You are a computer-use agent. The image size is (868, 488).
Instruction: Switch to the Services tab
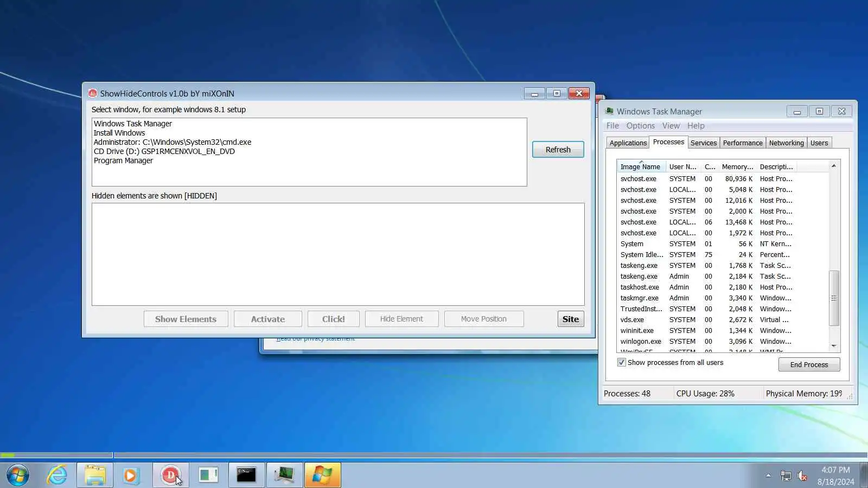tap(704, 143)
